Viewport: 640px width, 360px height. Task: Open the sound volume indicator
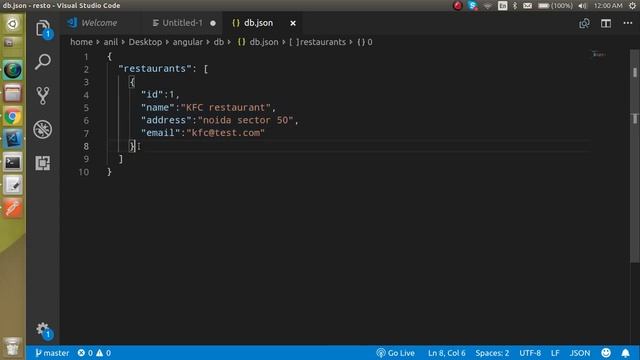pyautogui.click(x=582, y=6)
